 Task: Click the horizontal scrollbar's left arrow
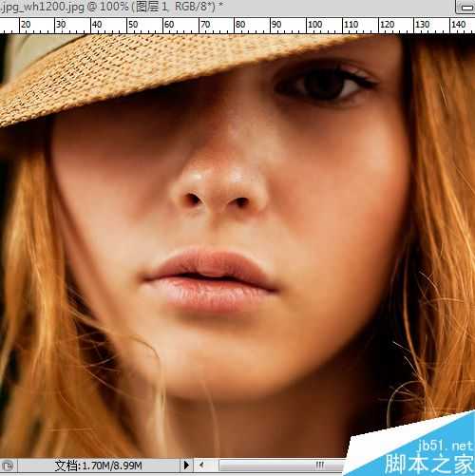click(x=201, y=466)
